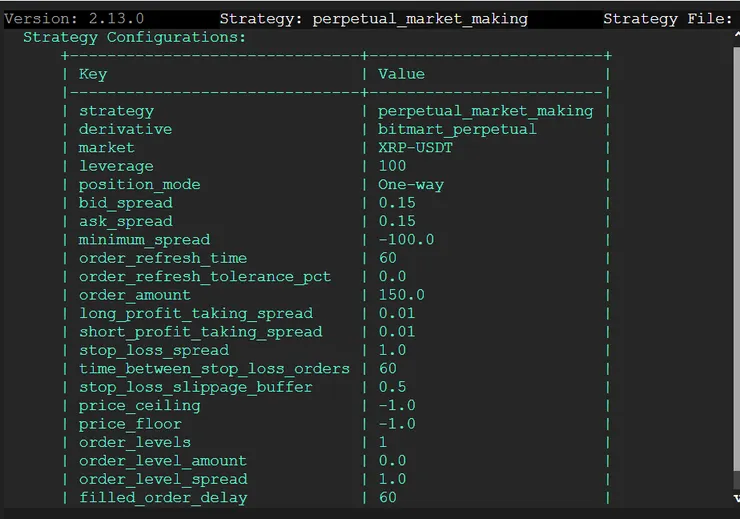The width and height of the screenshot is (740, 519).
Task: Click the Strategy Configurations heading
Action: (134, 37)
